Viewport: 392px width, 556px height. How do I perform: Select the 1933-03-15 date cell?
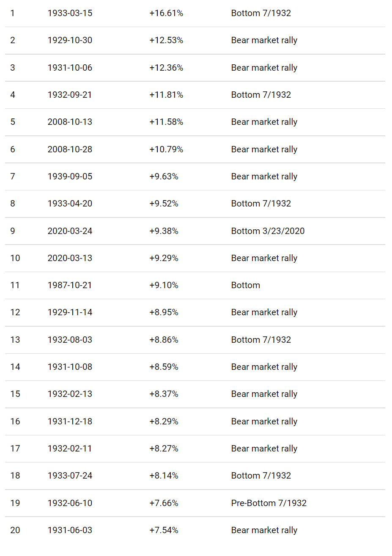coord(70,13)
